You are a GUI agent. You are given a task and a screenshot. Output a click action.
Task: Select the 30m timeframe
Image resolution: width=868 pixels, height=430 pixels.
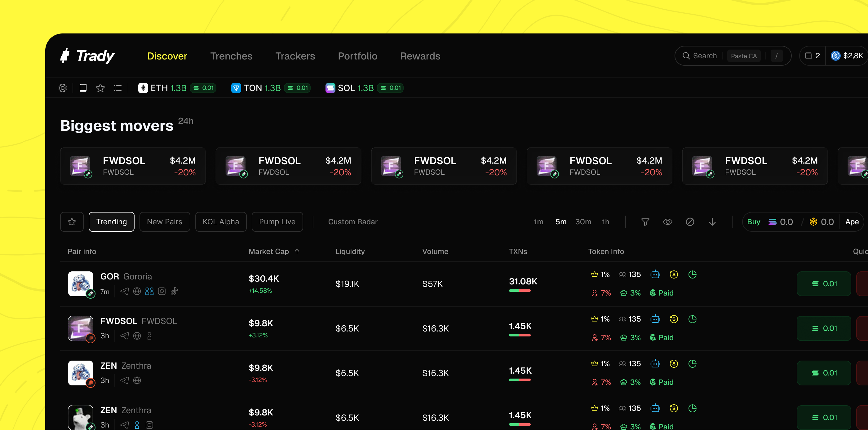click(x=583, y=222)
